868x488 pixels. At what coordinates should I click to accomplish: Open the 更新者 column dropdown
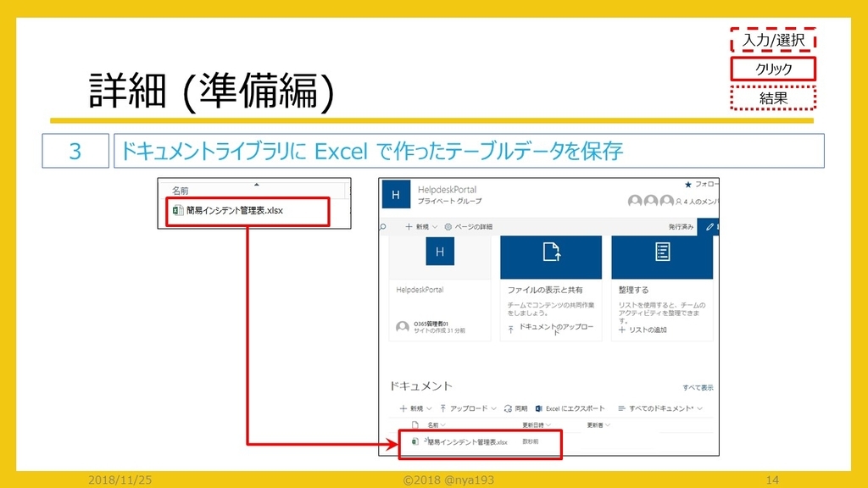pos(598,425)
